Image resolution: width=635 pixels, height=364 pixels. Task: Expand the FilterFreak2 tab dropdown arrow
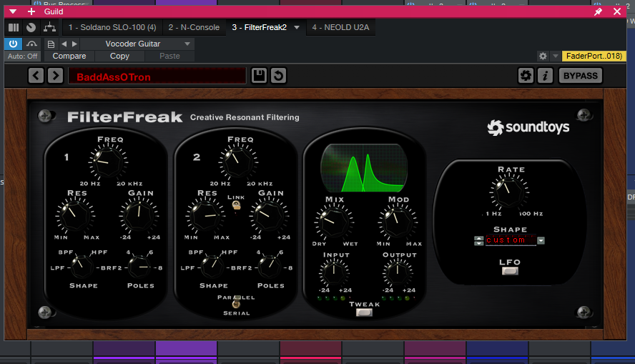point(297,28)
